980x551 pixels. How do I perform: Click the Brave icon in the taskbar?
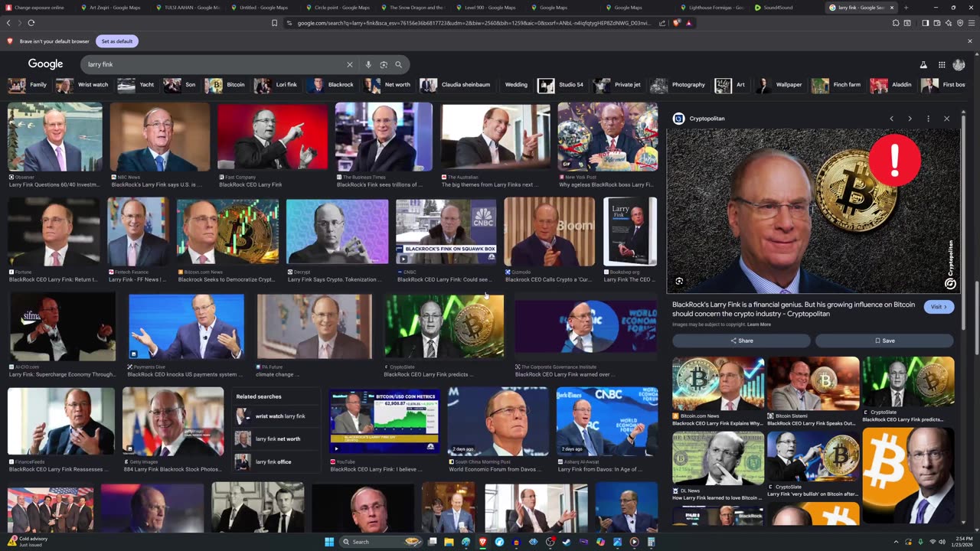pyautogui.click(x=482, y=542)
